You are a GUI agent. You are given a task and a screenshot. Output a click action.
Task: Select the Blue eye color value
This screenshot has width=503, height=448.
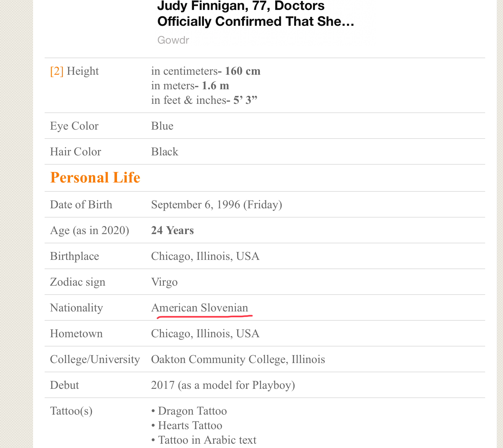tap(162, 126)
